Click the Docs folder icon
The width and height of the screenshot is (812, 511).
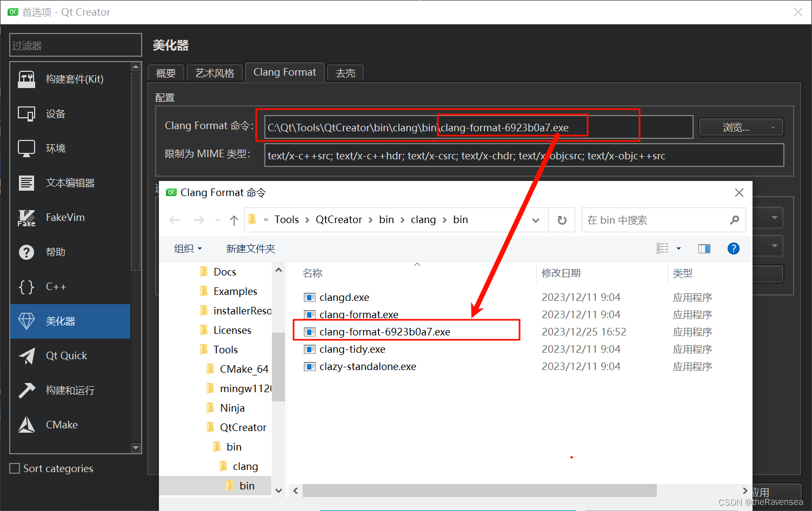(x=204, y=272)
